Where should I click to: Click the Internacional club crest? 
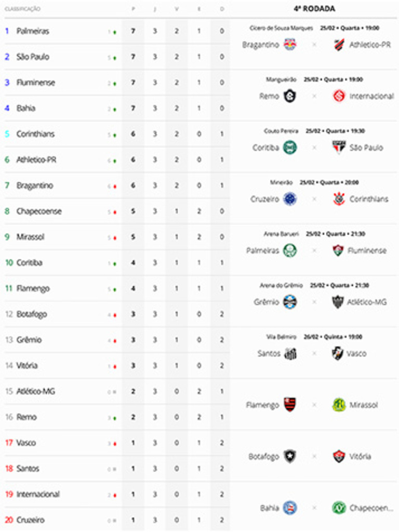coord(339,96)
